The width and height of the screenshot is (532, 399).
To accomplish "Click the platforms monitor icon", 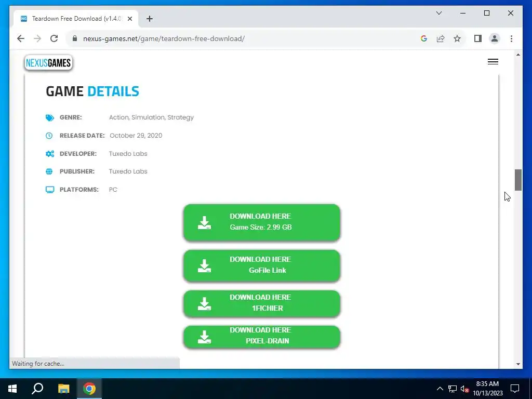I will pyautogui.click(x=49, y=190).
